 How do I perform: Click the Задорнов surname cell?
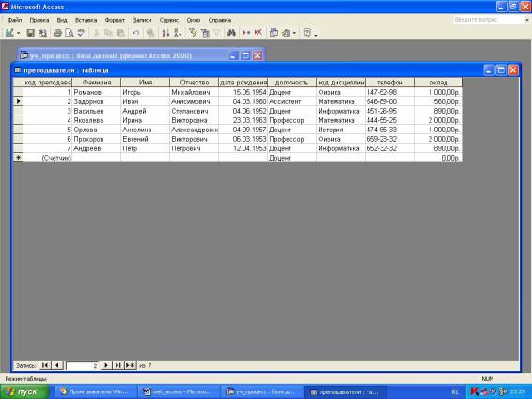click(97, 101)
